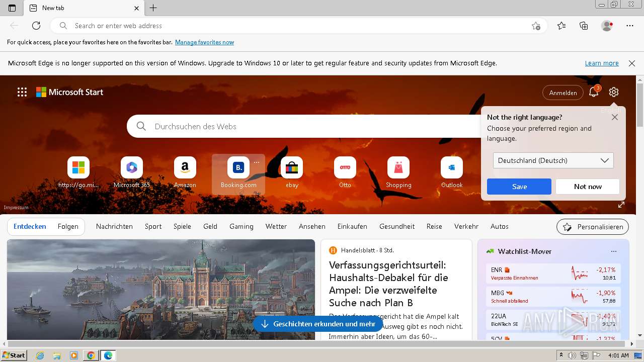The height and width of the screenshot is (362, 644).
Task: Select the ENR stock row
Action: tap(553, 274)
